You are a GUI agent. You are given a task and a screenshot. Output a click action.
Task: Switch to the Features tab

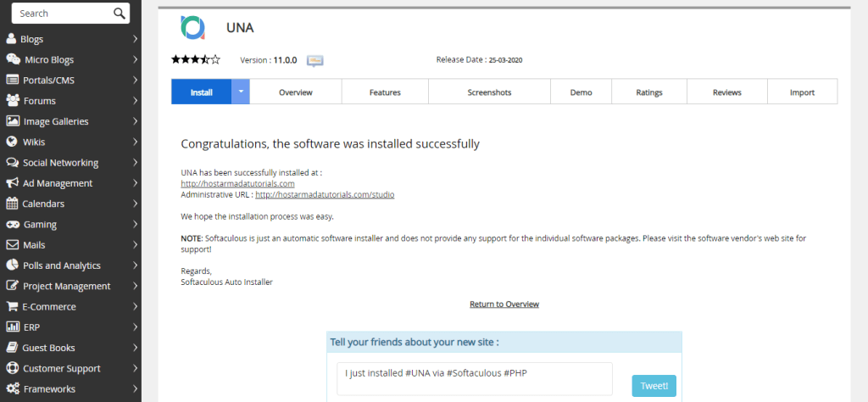pyautogui.click(x=385, y=92)
